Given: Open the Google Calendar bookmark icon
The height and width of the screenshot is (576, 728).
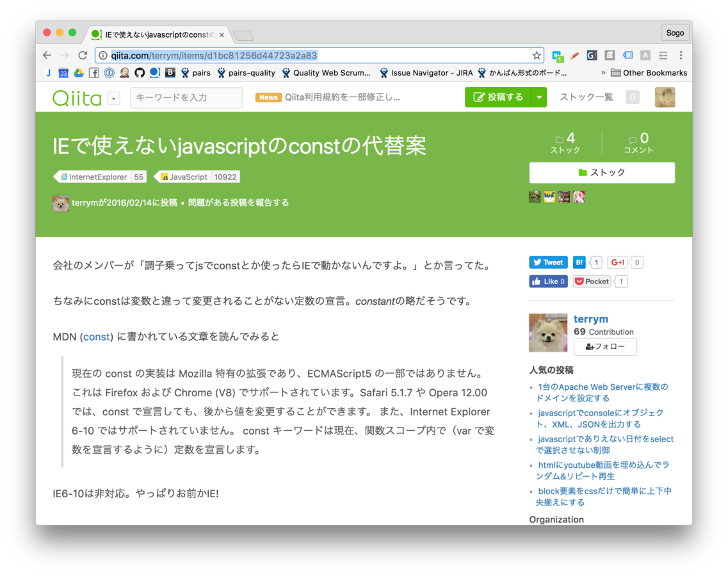Looking at the screenshot, I should click(x=63, y=73).
